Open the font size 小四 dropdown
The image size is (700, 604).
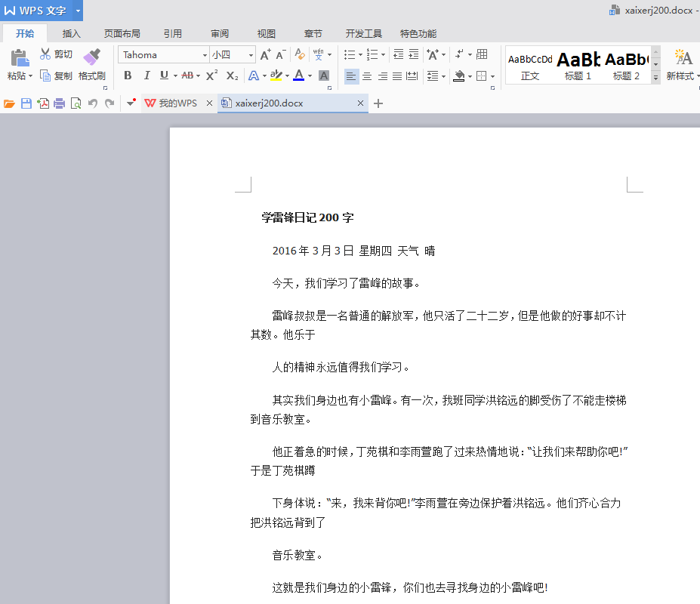251,55
